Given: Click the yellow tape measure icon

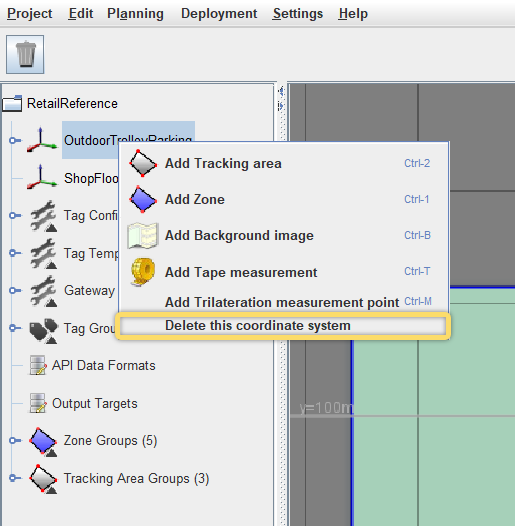Looking at the screenshot, I should point(143,272).
